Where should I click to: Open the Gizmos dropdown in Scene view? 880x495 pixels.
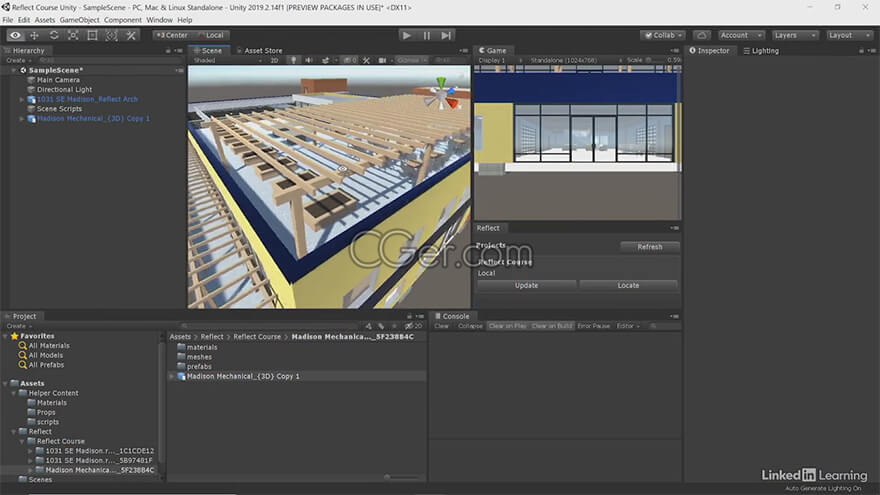411,60
